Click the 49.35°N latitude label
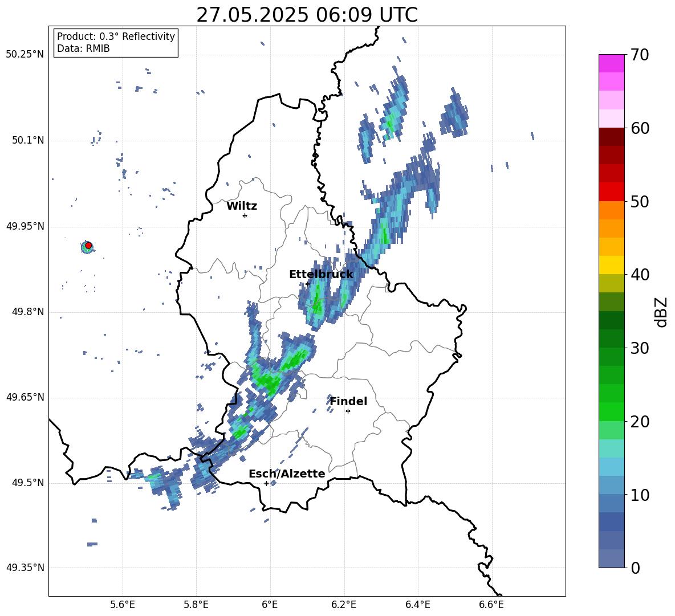The height and width of the screenshot is (616, 675). (25, 568)
